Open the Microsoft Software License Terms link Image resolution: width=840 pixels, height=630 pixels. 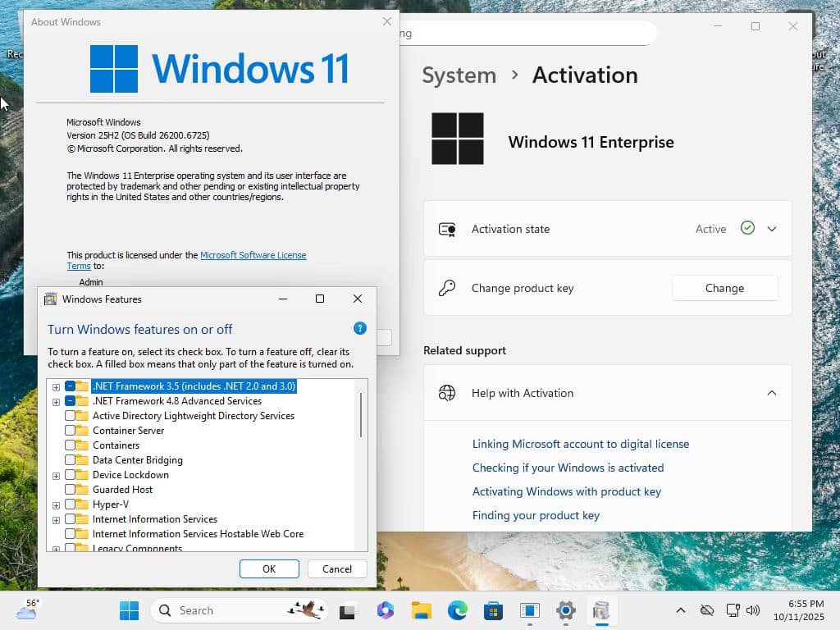click(x=253, y=255)
